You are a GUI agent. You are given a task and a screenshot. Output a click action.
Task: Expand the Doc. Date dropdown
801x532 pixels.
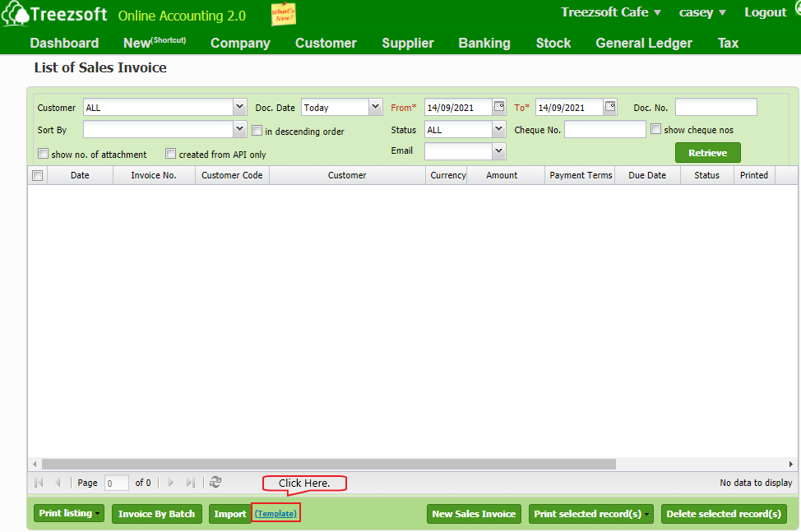click(x=375, y=107)
